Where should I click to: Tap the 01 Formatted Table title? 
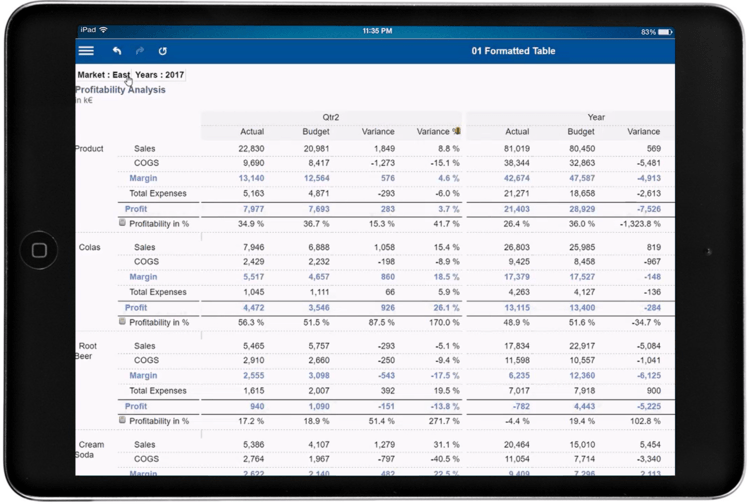click(x=513, y=51)
